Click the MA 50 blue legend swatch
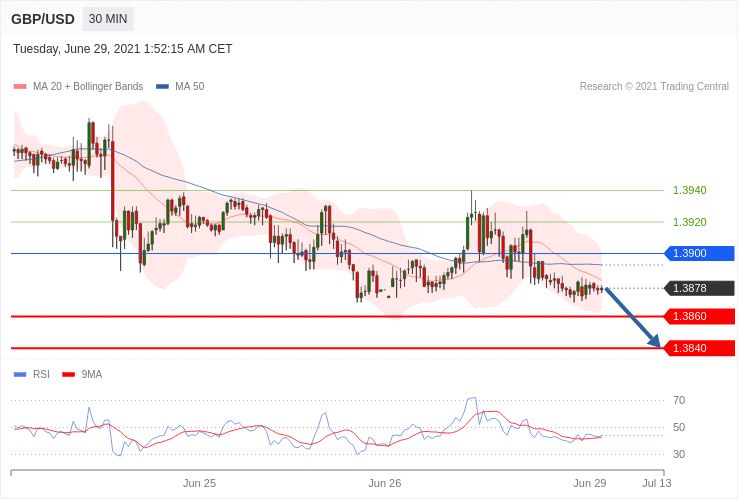Viewport: 738px width, 500px height. click(162, 87)
